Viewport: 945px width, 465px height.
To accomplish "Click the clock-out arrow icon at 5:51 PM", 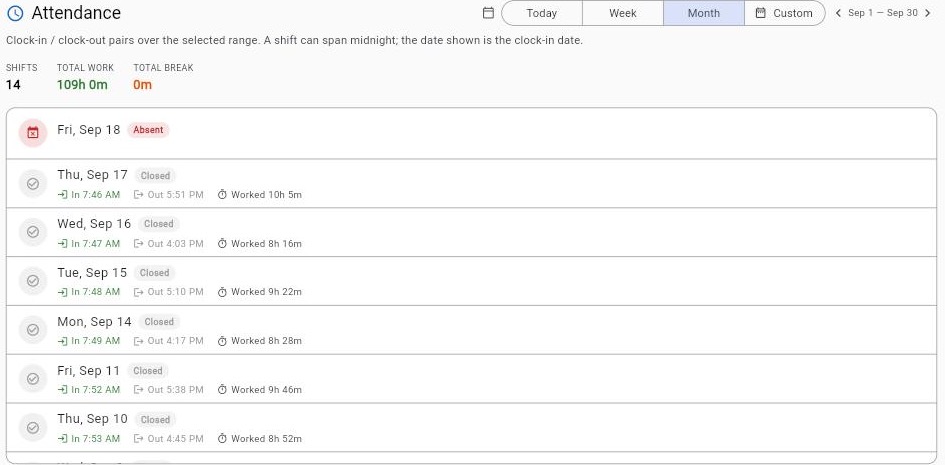I will click(x=139, y=195).
